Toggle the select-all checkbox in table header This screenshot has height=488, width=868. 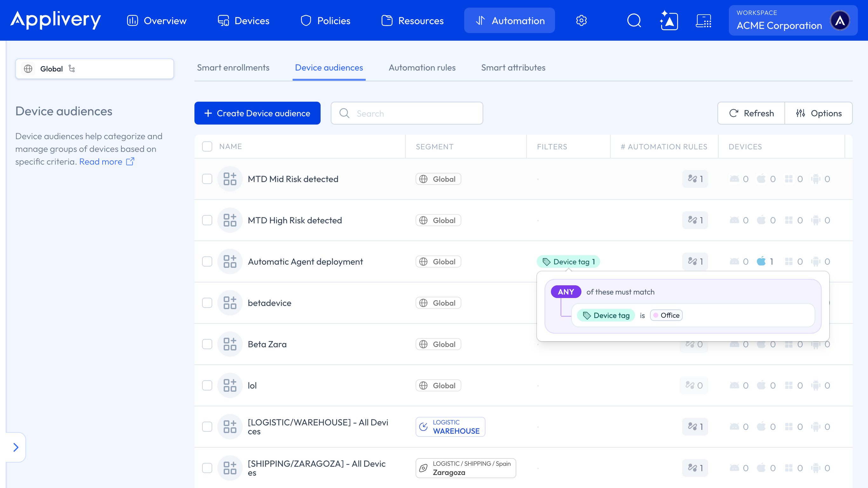tap(207, 146)
